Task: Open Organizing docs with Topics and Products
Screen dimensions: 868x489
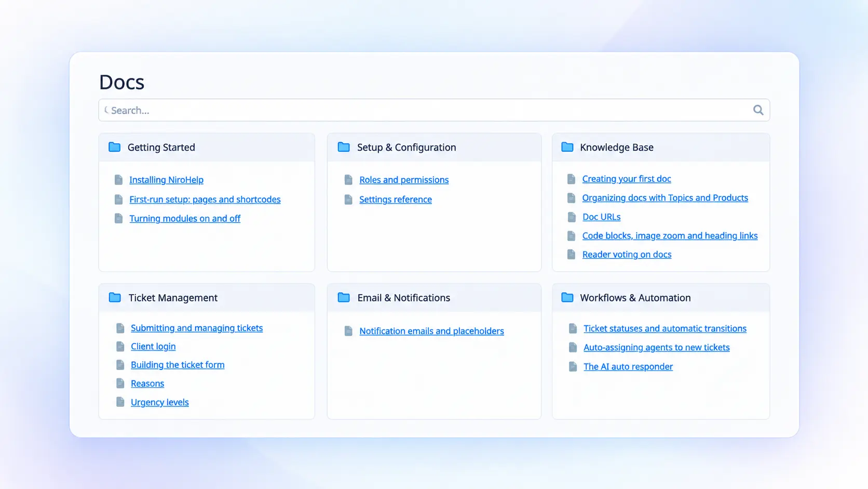Action: (x=665, y=198)
